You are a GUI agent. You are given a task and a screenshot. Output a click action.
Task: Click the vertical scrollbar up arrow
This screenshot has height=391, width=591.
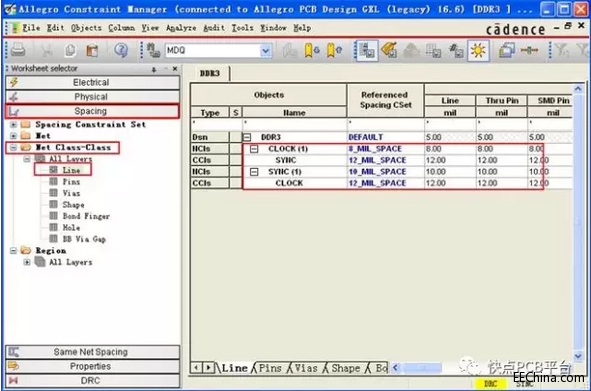[578, 89]
